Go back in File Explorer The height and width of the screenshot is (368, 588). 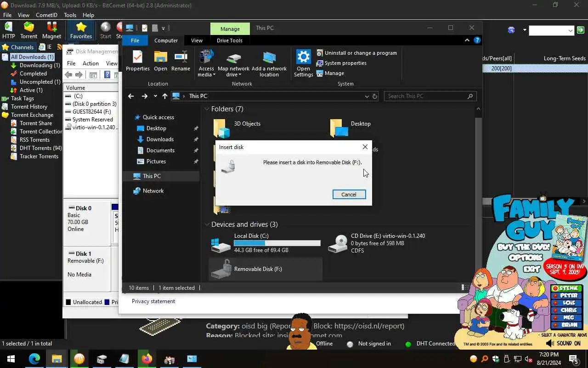tap(131, 96)
